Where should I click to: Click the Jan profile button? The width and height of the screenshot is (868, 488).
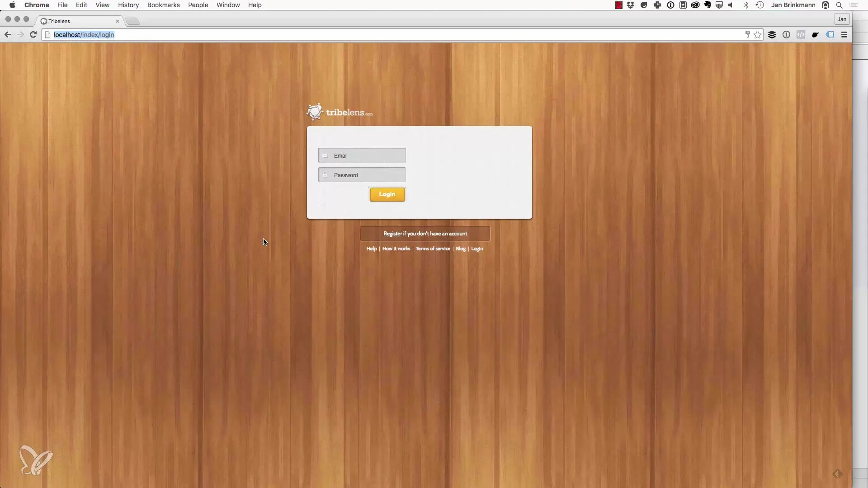click(x=842, y=19)
